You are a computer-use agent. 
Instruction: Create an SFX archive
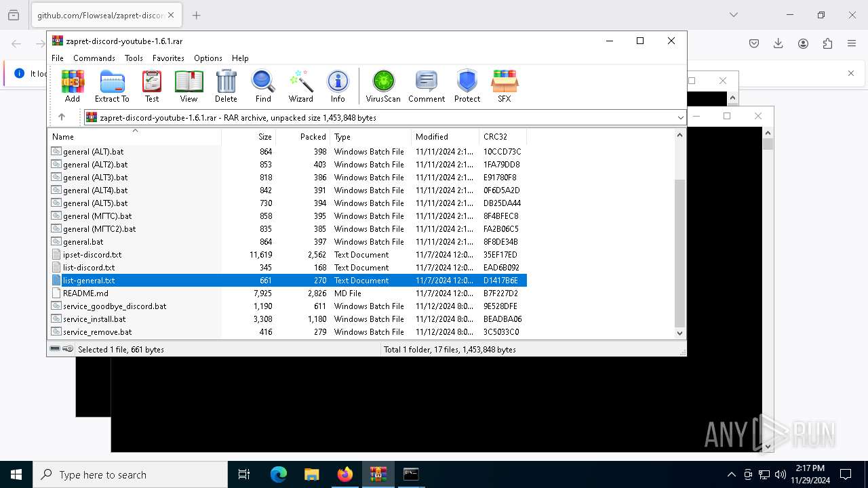(505, 86)
